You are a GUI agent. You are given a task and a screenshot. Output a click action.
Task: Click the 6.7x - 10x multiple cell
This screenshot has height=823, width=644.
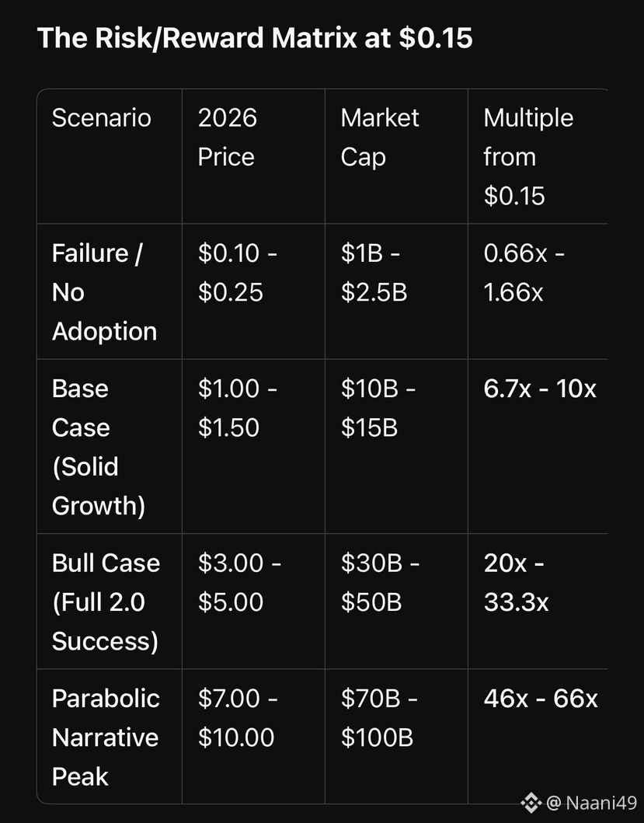tap(540, 389)
